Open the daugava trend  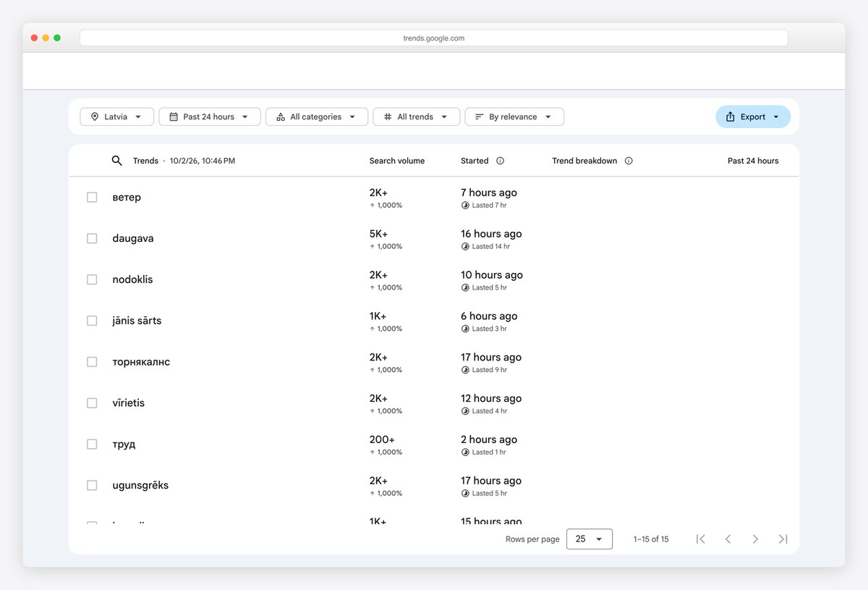[133, 238]
